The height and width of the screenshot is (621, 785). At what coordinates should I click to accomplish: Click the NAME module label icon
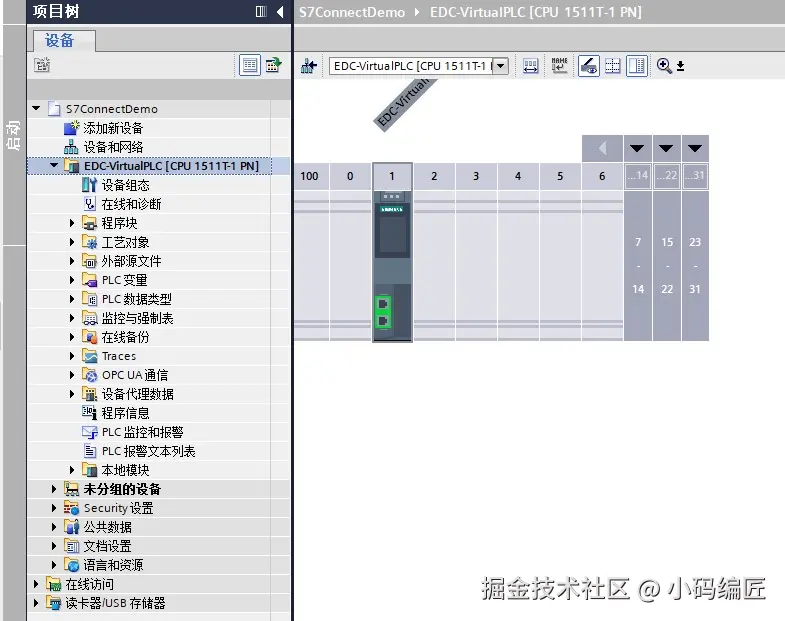[559, 65]
